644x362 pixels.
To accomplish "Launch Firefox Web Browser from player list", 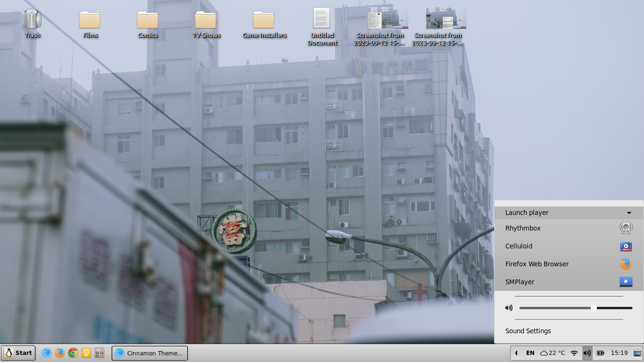I will [569, 264].
